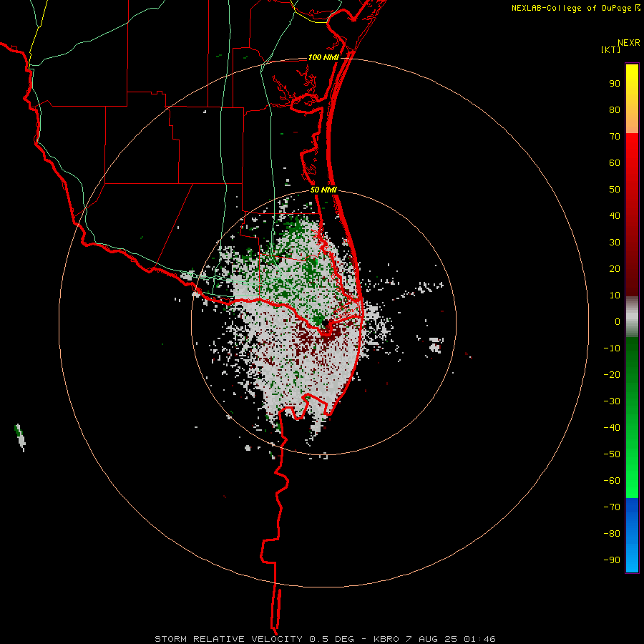Select the 90 value on the velocity scale
644x644 pixels.
pyautogui.click(x=615, y=84)
